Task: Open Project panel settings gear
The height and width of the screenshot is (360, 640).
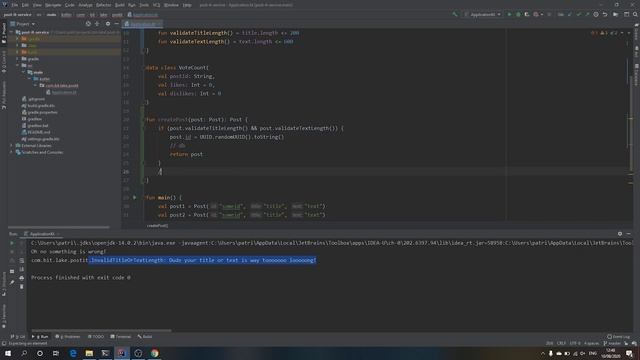Action: pyautogui.click(x=108, y=24)
